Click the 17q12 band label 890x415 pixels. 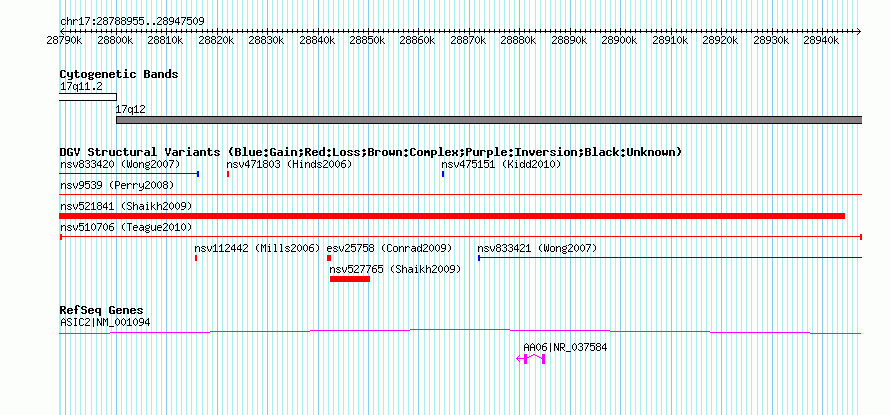[x=131, y=110]
